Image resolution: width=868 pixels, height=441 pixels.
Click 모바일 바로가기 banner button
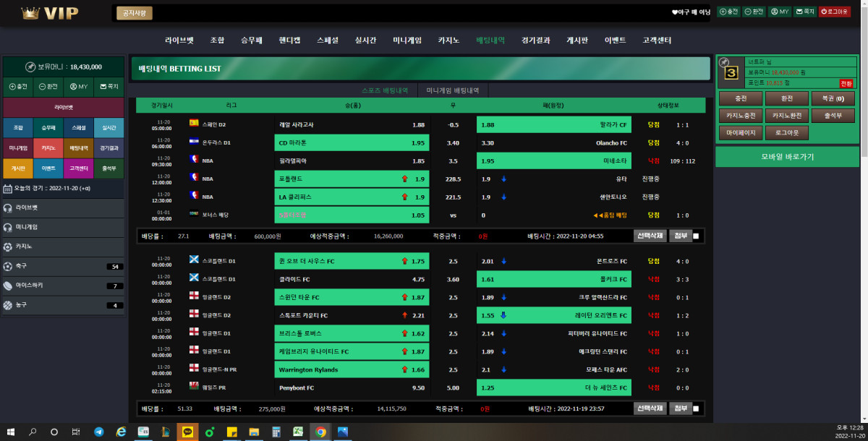tap(788, 157)
